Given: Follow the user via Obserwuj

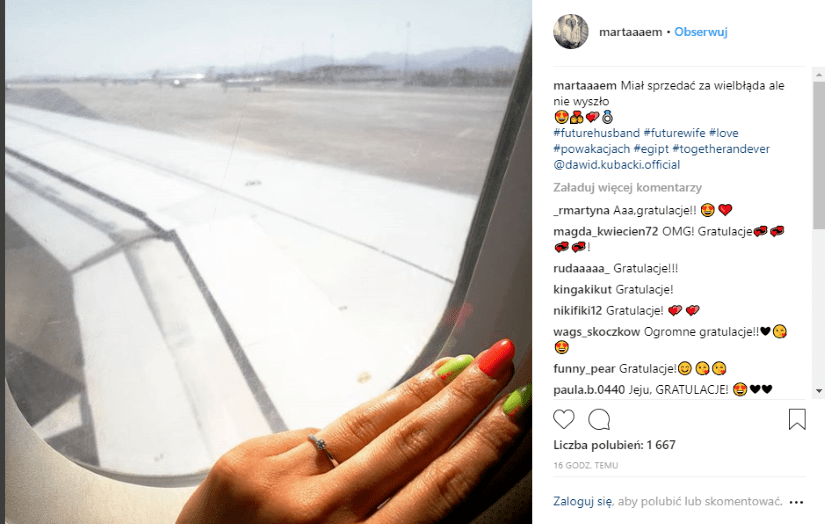Looking at the screenshot, I should (x=700, y=32).
